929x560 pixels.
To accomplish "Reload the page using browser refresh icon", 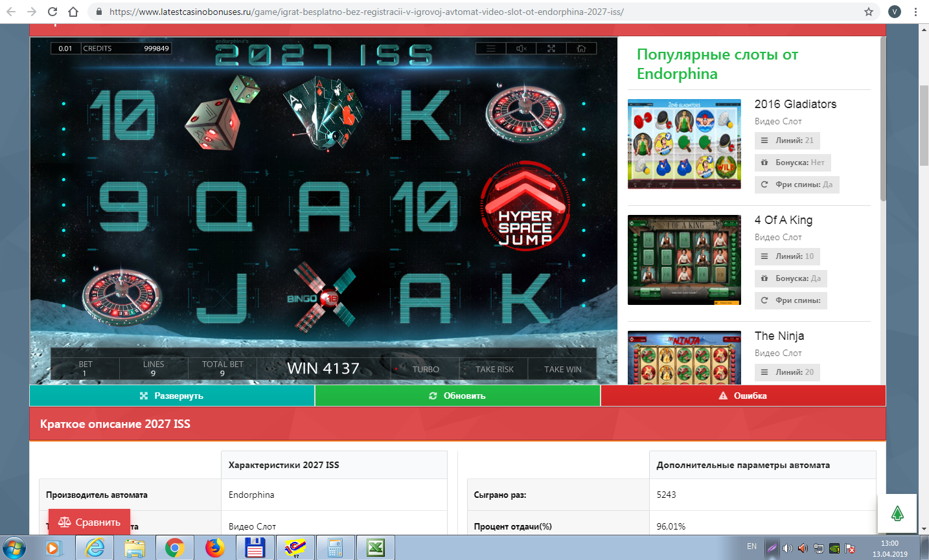I will [x=52, y=12].
